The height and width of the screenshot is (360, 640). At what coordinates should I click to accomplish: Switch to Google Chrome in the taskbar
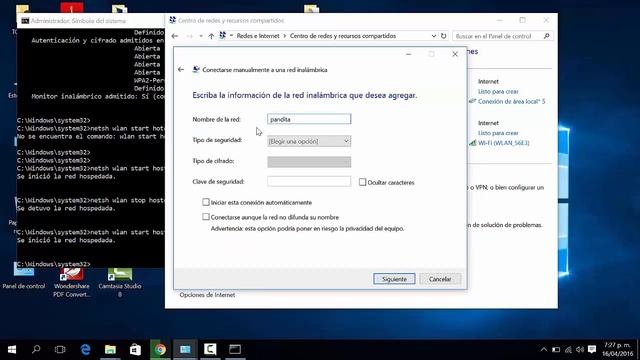point(160,349)
